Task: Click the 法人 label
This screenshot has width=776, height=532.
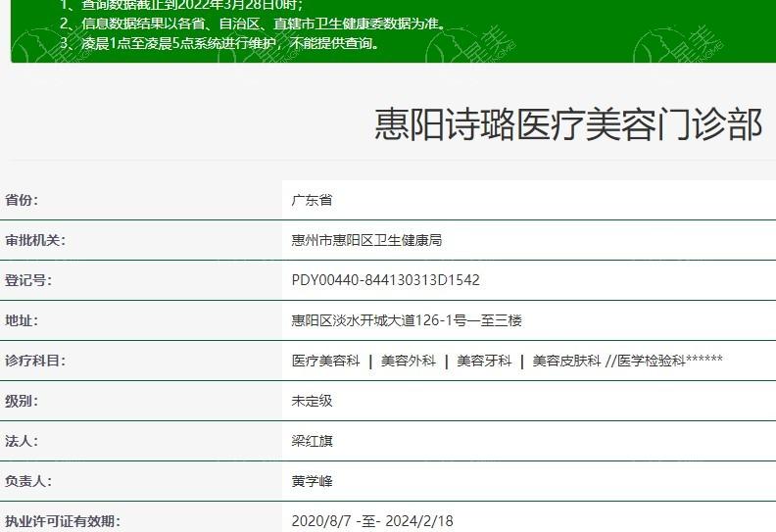Action: 22,441
